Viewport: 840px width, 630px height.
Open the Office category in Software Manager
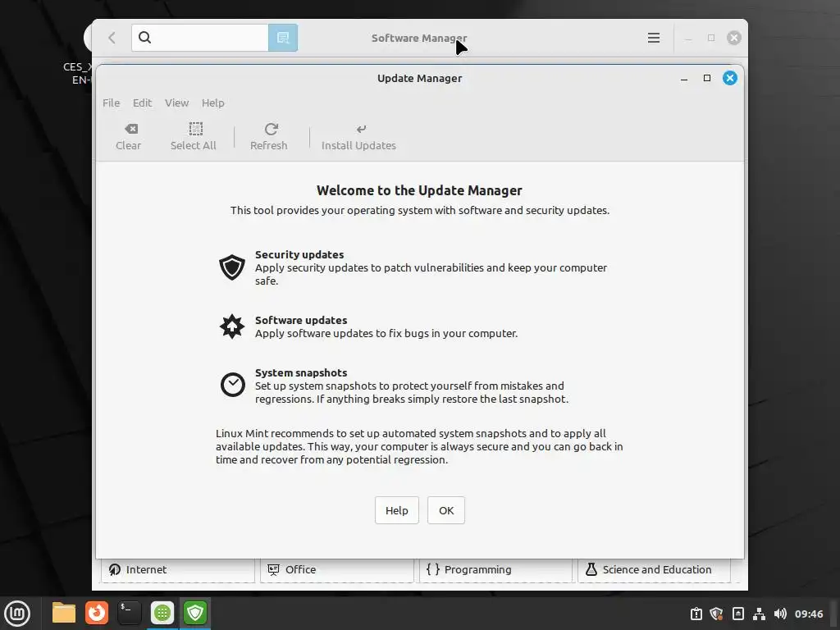click(337, 569)
